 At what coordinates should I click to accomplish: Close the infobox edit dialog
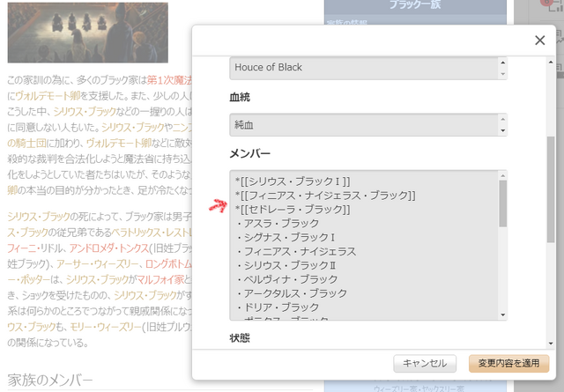click(x=539, y=41)
